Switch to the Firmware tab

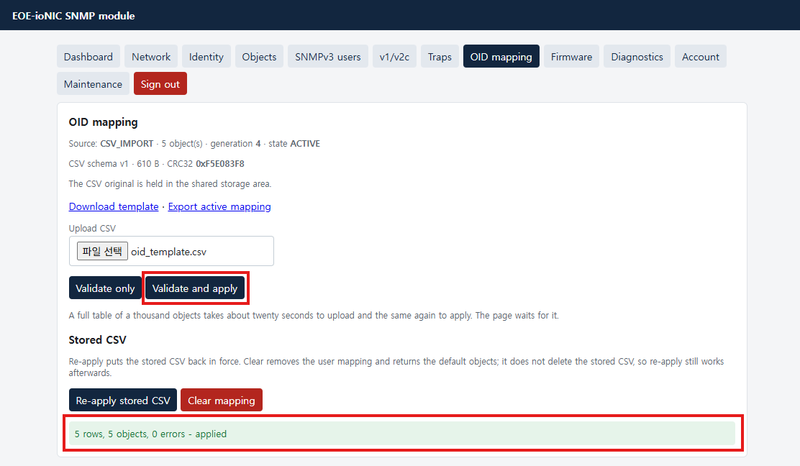[571, 57]
